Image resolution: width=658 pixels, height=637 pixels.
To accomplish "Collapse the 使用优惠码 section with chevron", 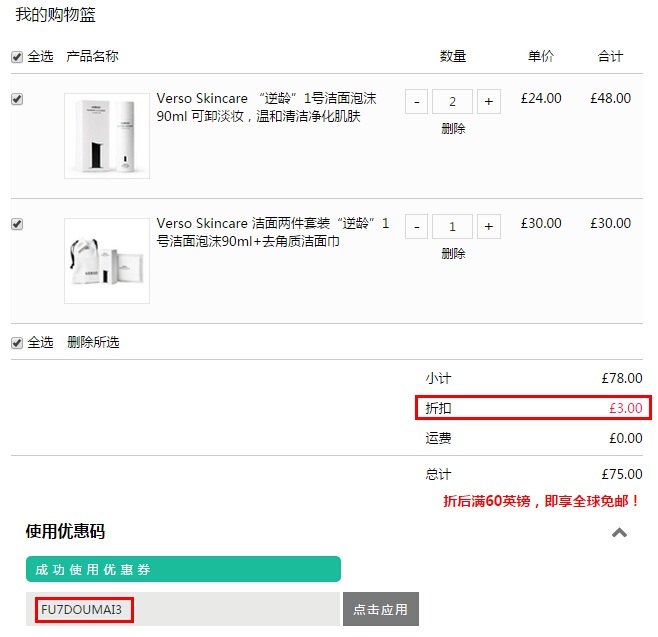I will pos(619,533).
